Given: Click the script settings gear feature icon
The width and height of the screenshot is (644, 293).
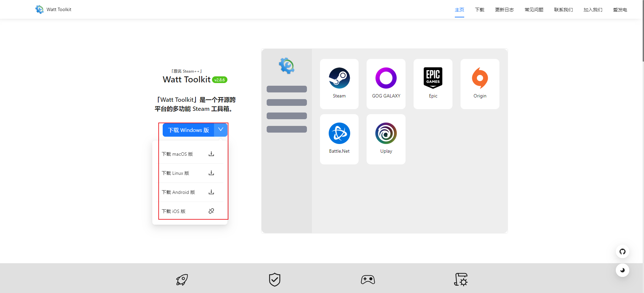Looking at the screenshot, I should (461, 280).
